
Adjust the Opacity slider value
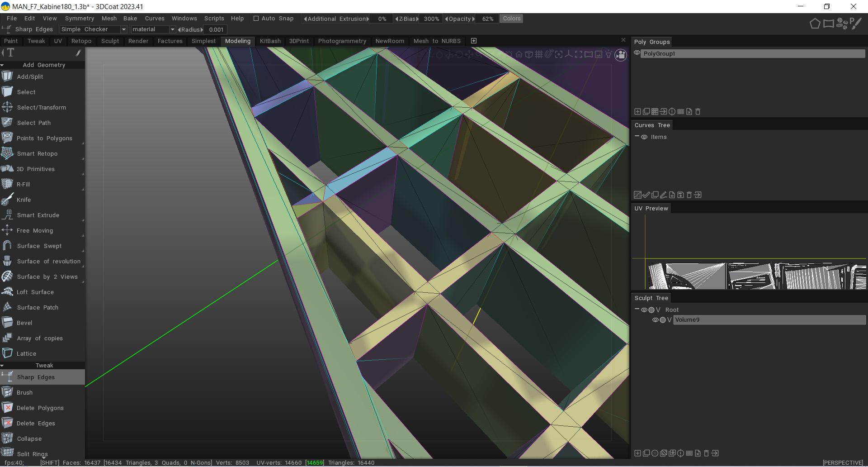coord(487,19)
